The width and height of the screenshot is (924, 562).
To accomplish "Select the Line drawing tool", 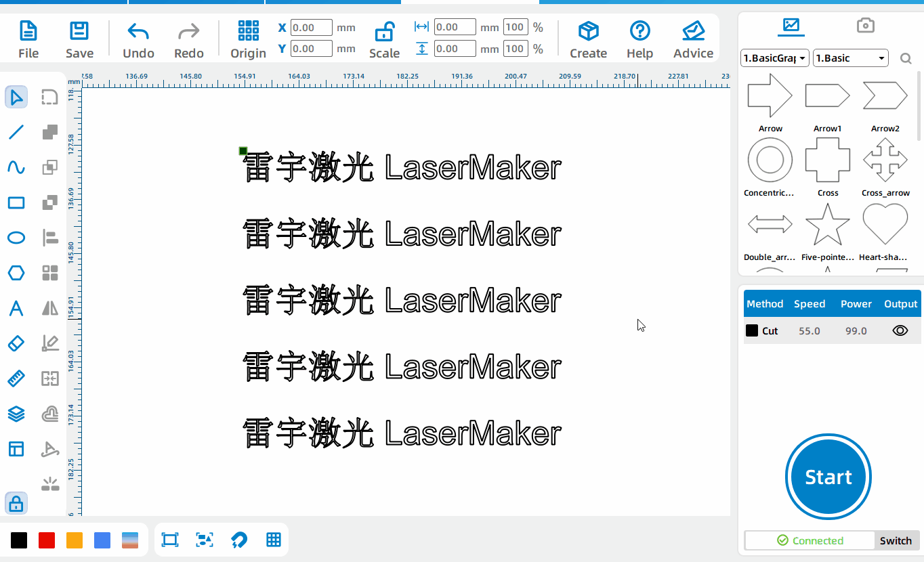I will point(16,132).
